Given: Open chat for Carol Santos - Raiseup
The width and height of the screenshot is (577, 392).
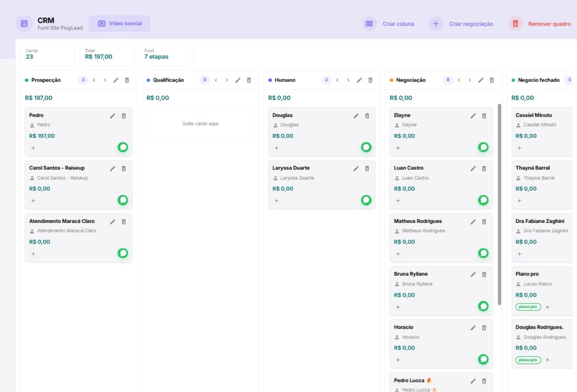Looking at the screenshot, I should point(123,200).
